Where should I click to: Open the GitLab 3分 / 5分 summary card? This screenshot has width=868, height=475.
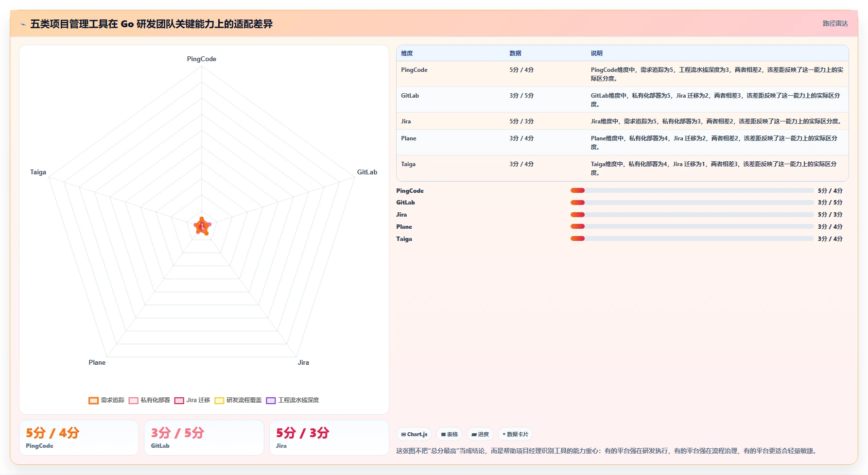click(x=204, y=438)
